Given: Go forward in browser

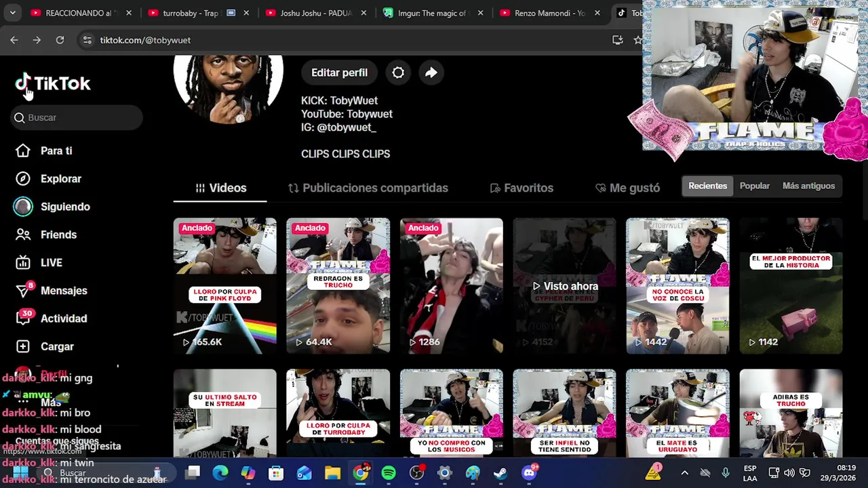Looking at the screenshot, I should click(37, 40).
